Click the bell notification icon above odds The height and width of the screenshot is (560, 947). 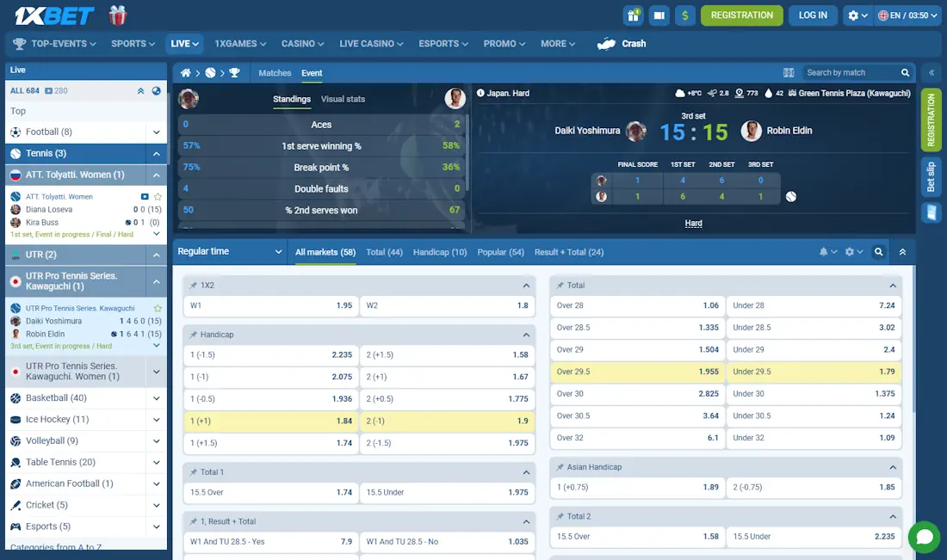825,252
